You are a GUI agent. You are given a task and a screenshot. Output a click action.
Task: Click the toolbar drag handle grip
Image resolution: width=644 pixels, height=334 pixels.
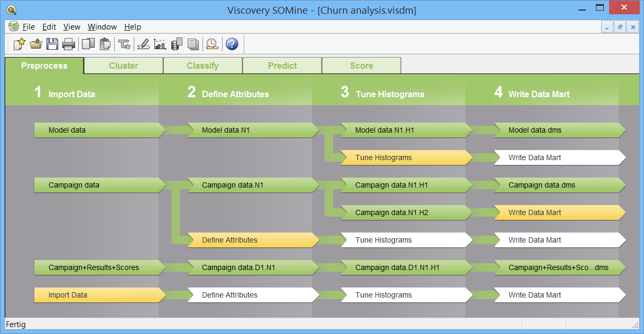pos(8,44)
